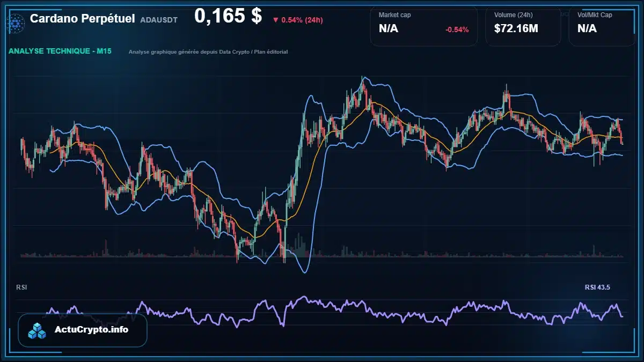Click the -0.54% value in Market cap card
This screenshot has height=362, width=644.
point(457,29)
